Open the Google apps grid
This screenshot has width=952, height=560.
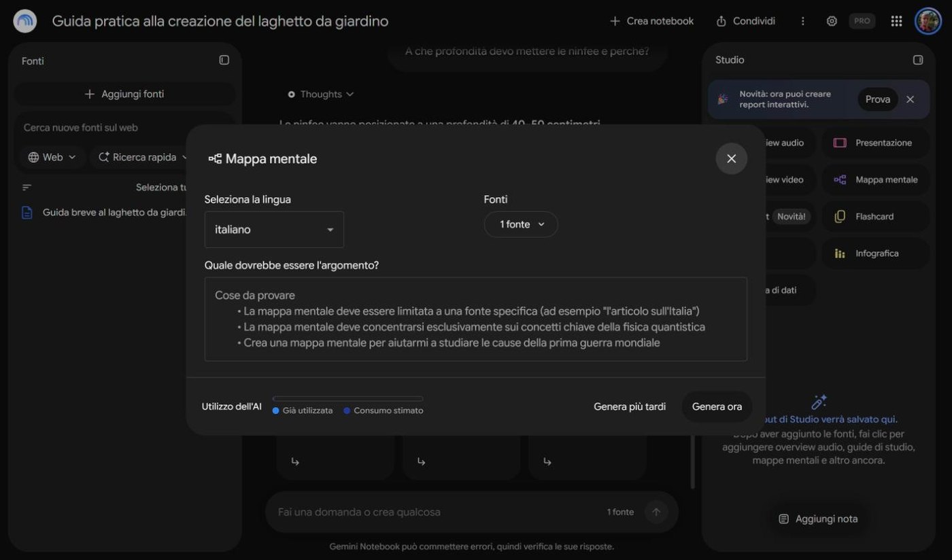click(x=896, y=21)
